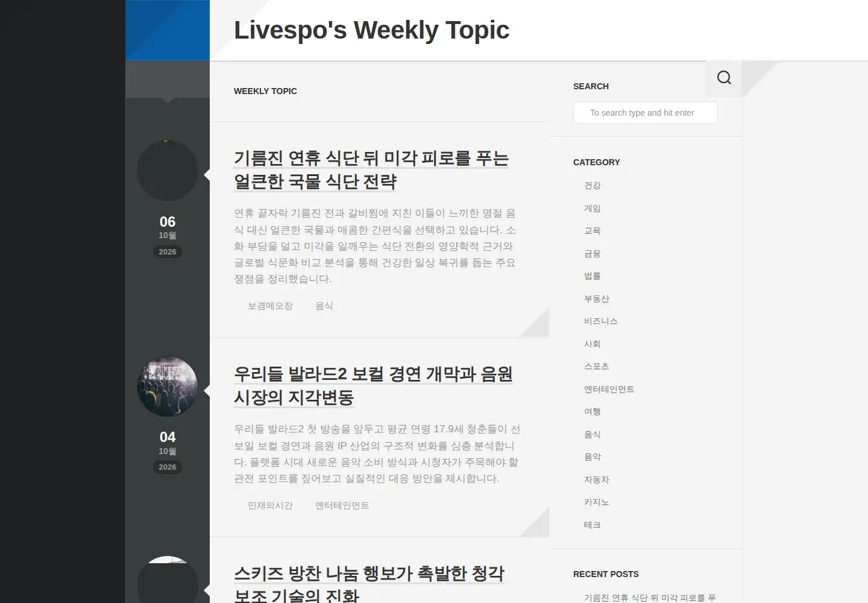Open 사회 category
Screen dimensions: 868x603
click(x=593, y=344)
